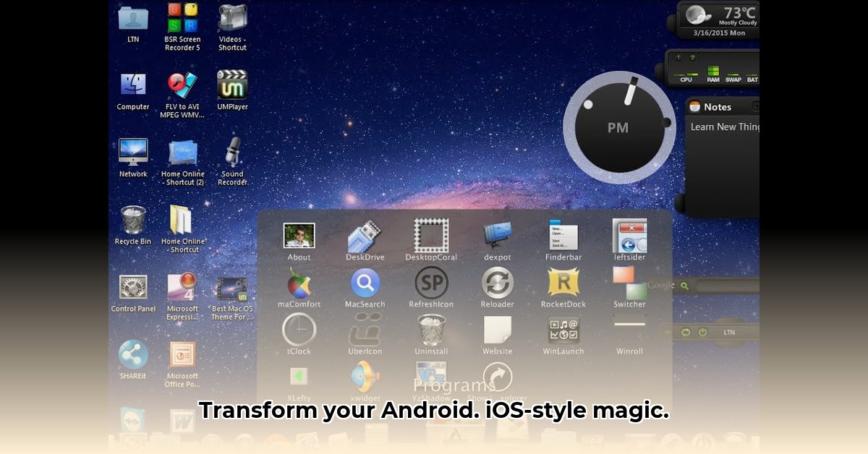Screen dimensions: 868x454
Task: Open maComfort
Action: click(299, 284)
